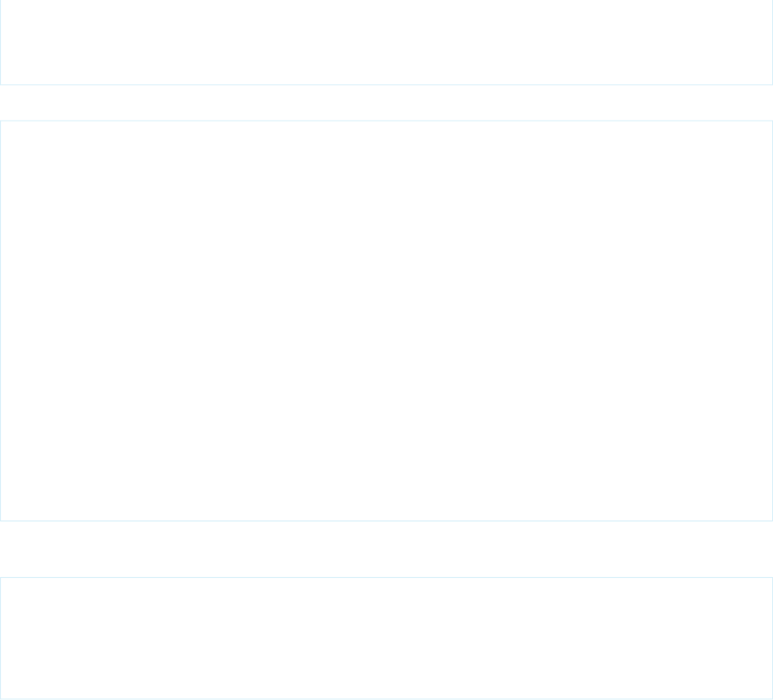Click the top border of the bottom panel
This screenshot has width=773, height=700.
coord(386,577)
